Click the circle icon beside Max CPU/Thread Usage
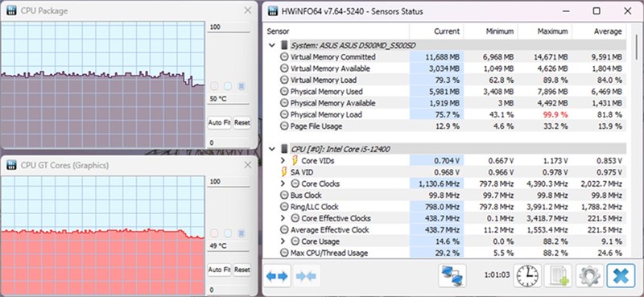This screenshot has height=297, width=644. click(x=284, y=253)
